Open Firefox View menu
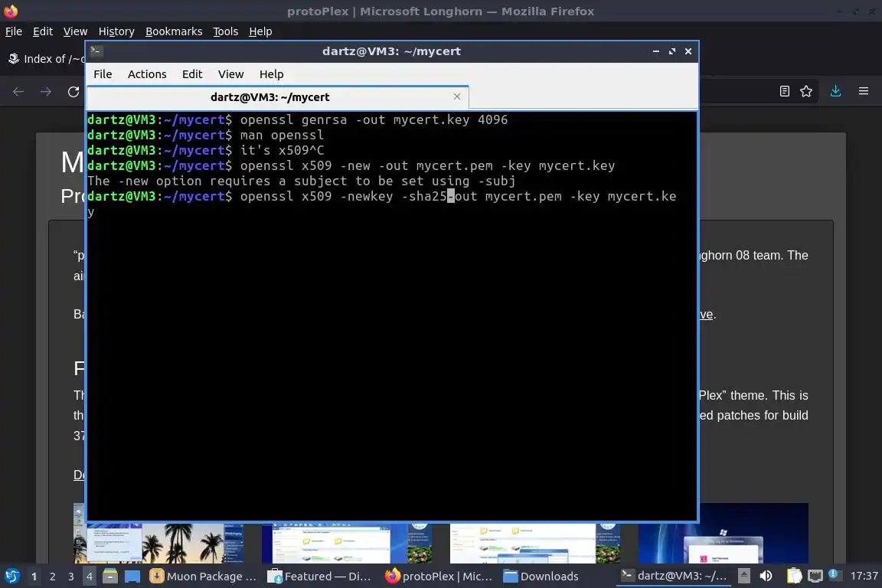882x588 pixels. click(x=75, y=31)
